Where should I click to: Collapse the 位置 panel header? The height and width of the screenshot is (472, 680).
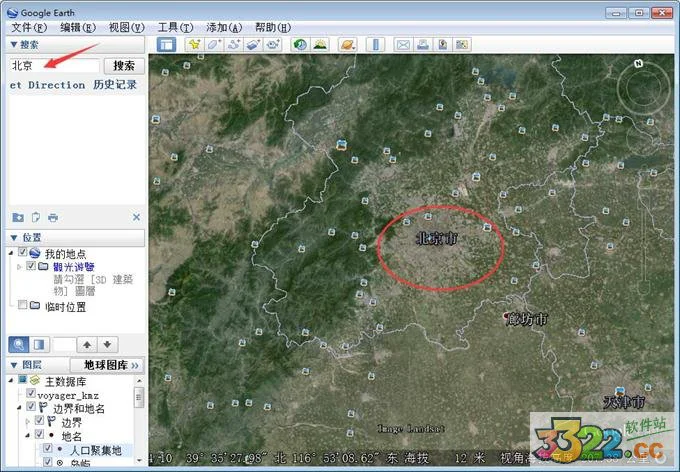(75, 237)
